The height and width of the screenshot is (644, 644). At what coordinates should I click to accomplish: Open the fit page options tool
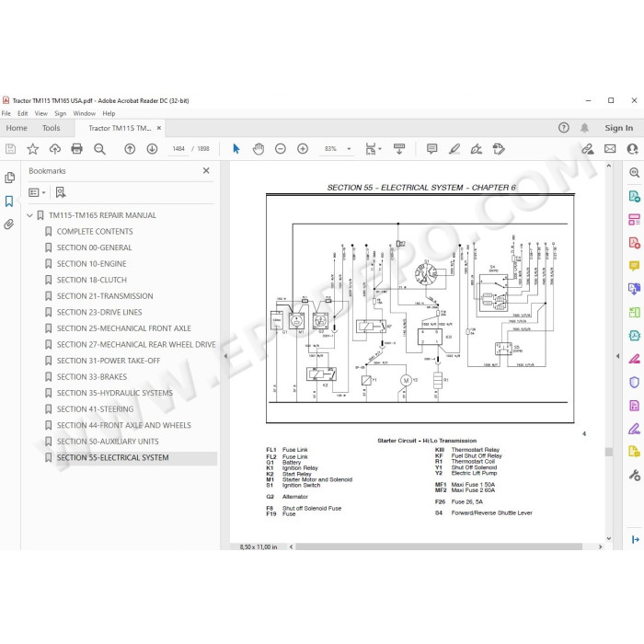[x=373, y=149]
